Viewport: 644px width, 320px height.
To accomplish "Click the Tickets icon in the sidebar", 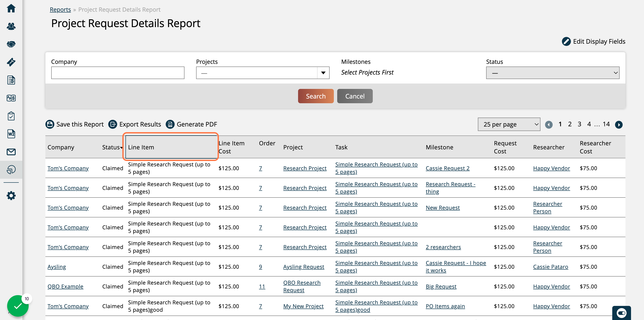I will click(x=11, y=62).
